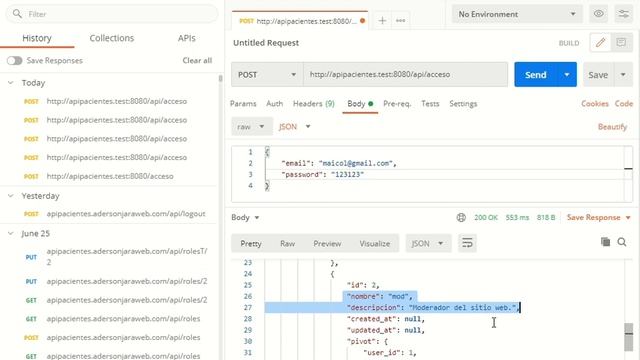Open the request Body tab
Viewport: 640px width, 360px height.
[360, 104]
